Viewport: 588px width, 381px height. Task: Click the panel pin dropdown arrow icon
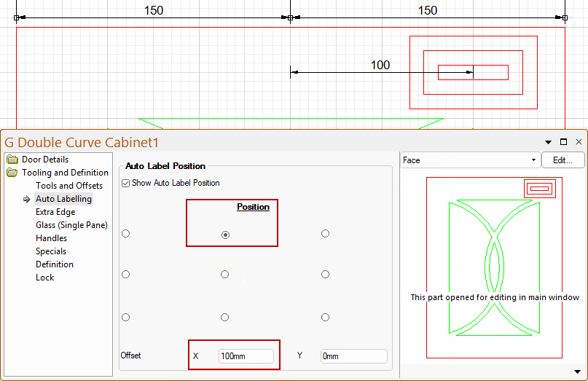pos(548,142)
